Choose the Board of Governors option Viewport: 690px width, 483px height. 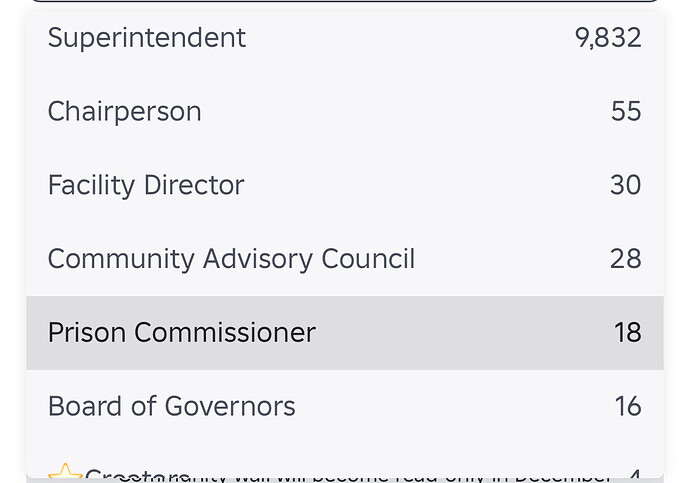tap(172, 407)
